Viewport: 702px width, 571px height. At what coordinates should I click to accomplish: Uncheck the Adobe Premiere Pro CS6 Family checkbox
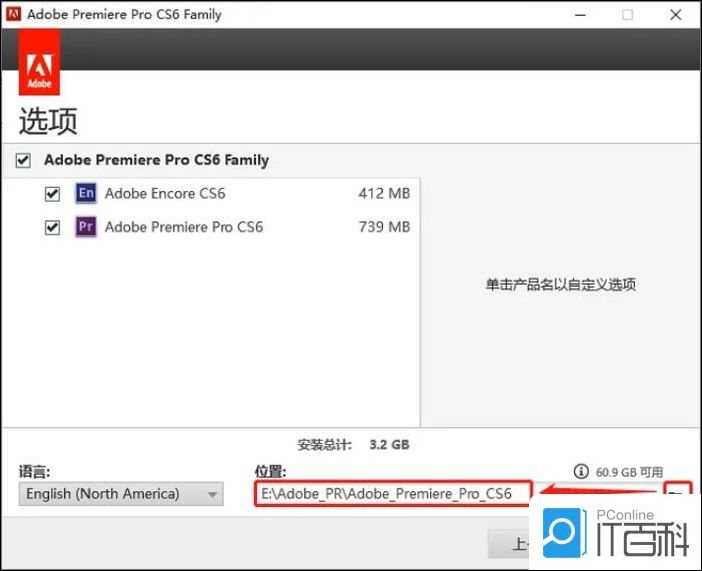(x=23, y=160)
